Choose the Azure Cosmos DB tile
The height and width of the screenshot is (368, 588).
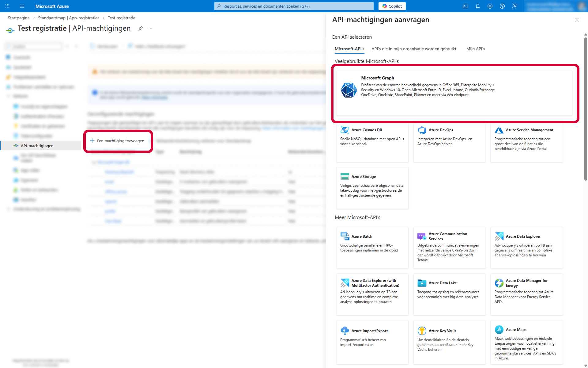[372, 142]
